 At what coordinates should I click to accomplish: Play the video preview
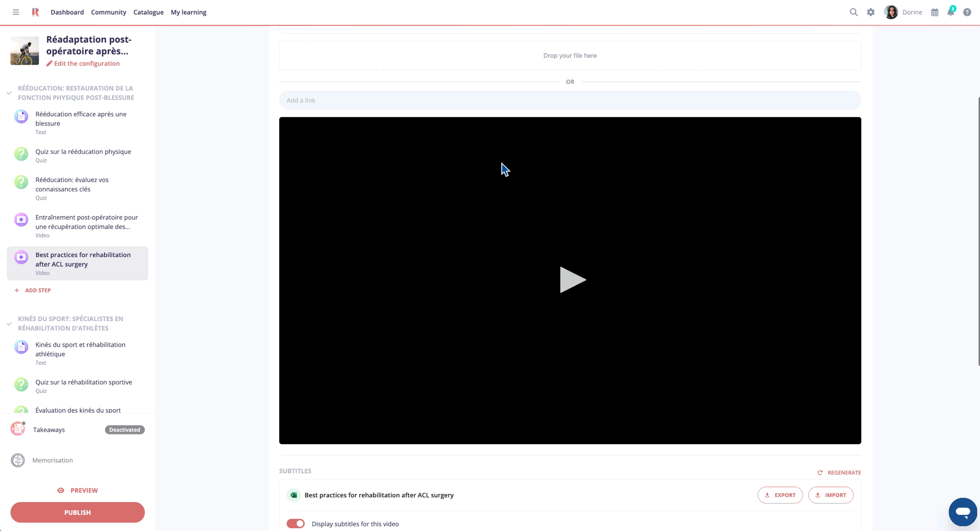(573, 279)
